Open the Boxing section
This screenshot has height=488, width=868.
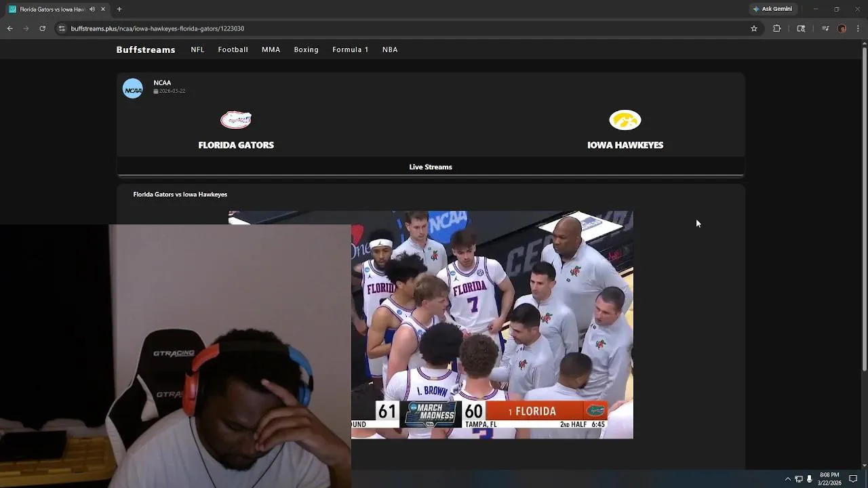point(306,49)
